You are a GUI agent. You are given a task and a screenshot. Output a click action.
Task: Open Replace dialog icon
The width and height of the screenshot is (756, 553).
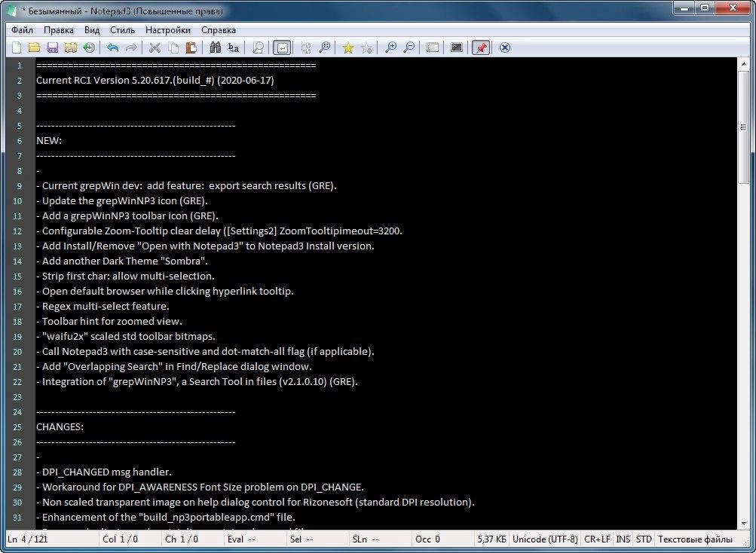pos(234,47)
